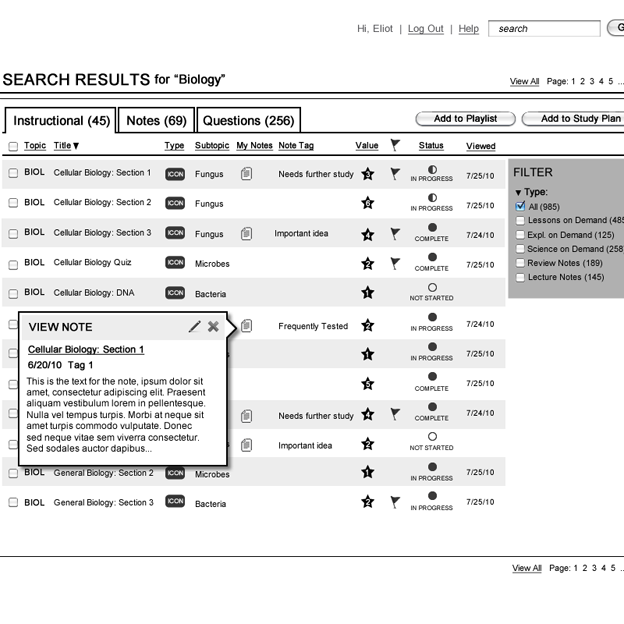
Task: Click flag icon in Cellular Biology Quiz row
Action: point(395,264)
